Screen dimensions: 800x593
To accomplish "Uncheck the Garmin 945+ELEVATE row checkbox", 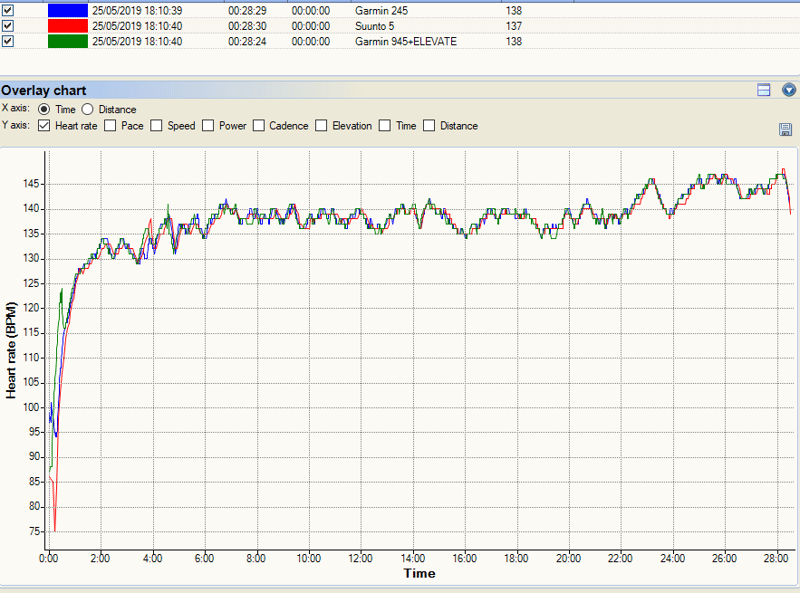I will tap(8, 41).
